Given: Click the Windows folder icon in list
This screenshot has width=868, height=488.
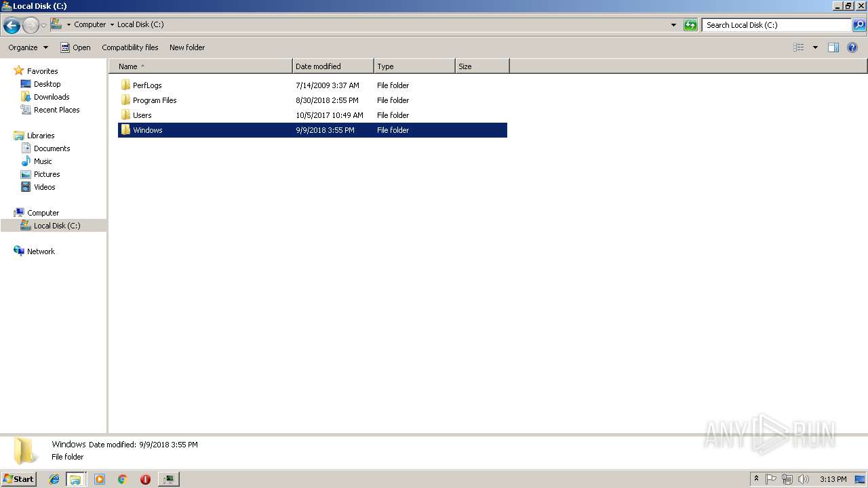Looking at the screenshot, I should [x=125, y=130].
